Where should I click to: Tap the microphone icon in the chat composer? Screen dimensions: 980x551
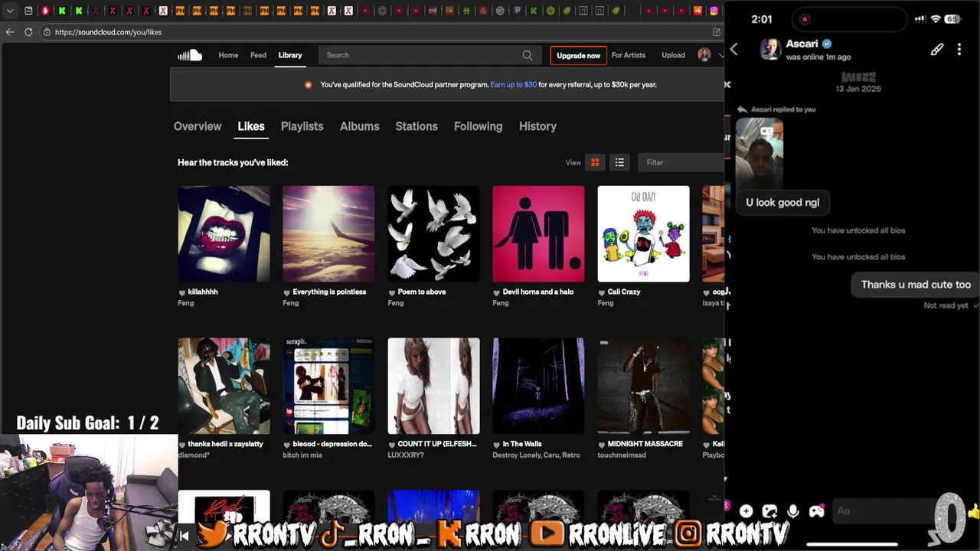tap(793, 511)
